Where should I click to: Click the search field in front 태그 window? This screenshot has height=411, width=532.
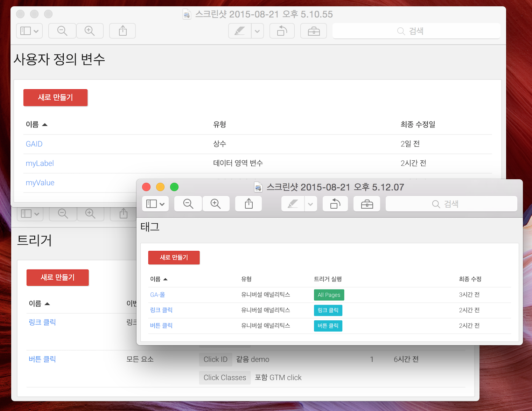[451, 204]
